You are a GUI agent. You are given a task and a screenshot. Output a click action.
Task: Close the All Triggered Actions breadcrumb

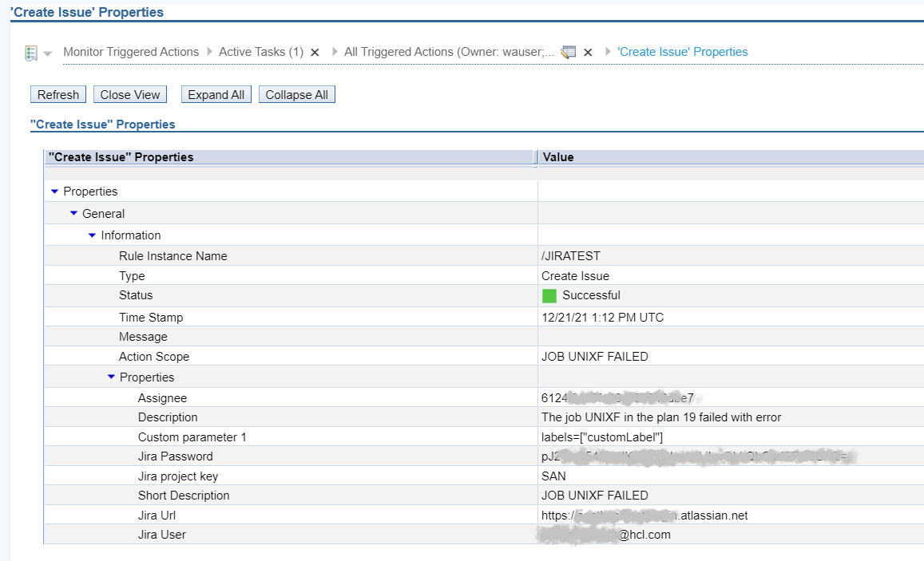click(x=588, y=53)
